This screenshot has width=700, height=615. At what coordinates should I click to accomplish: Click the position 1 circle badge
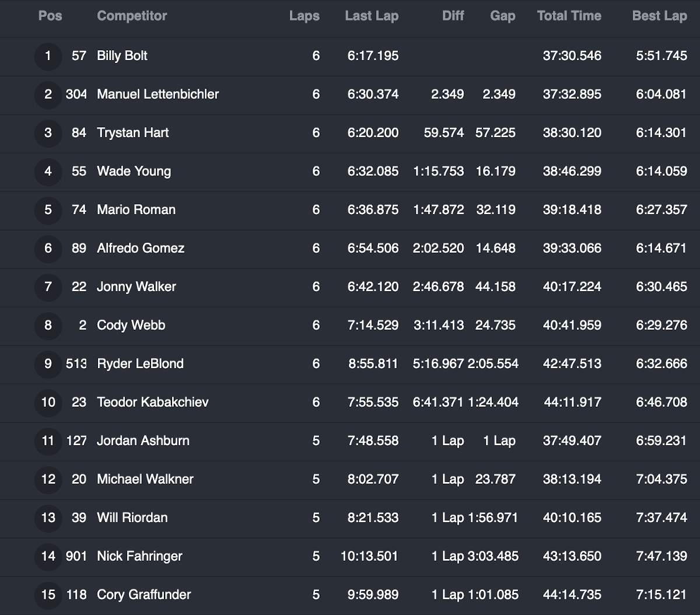(48, 57)
